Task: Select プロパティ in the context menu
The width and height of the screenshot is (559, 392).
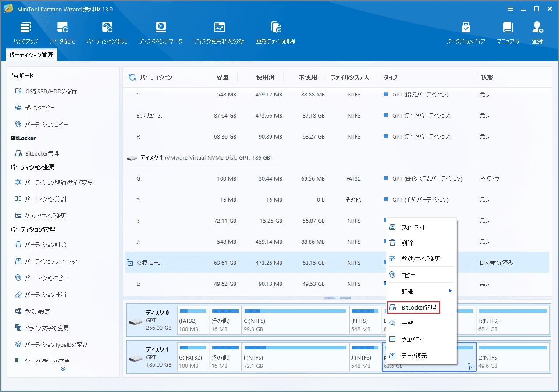Action: pyautogui.click(x=421, y=339)
